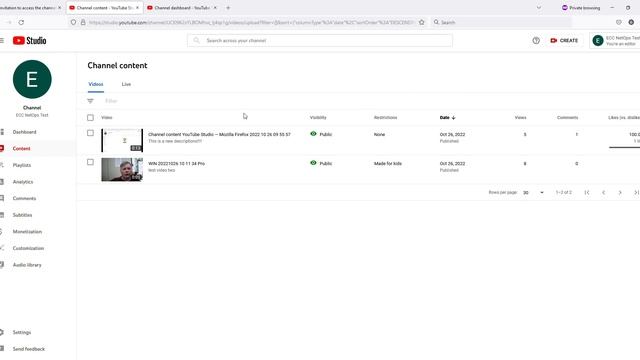
Task: Click the Date sort descending arrow
Action: pos(453,118)
